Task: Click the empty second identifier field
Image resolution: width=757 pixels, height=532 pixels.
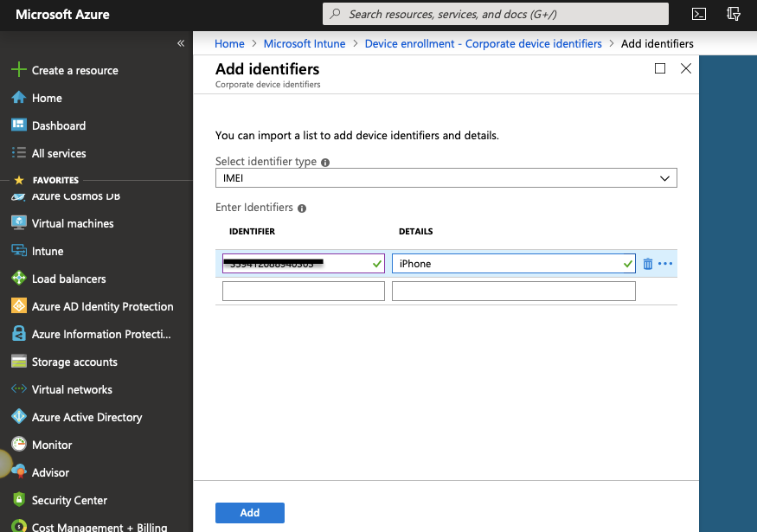Action: click(x=303, y=292)
